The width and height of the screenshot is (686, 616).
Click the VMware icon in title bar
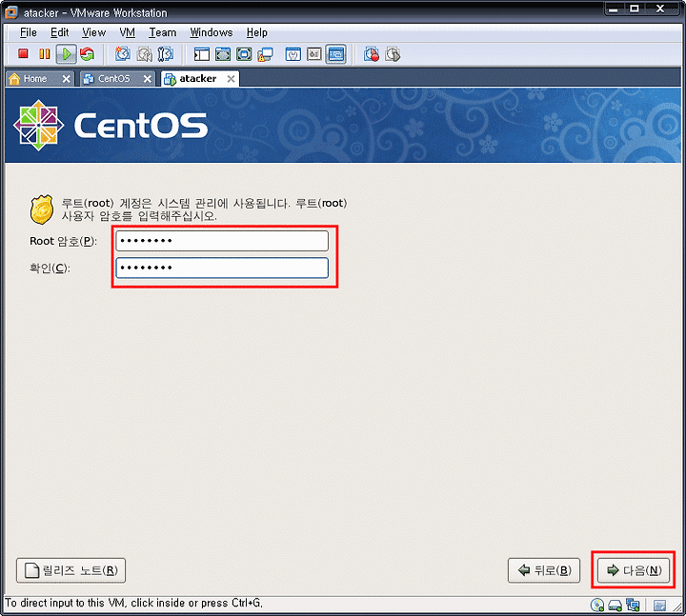point(11,12)
